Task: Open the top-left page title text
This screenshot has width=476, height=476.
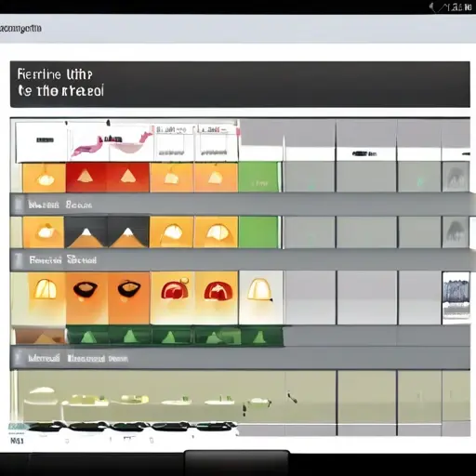Action: pos(20,29)
